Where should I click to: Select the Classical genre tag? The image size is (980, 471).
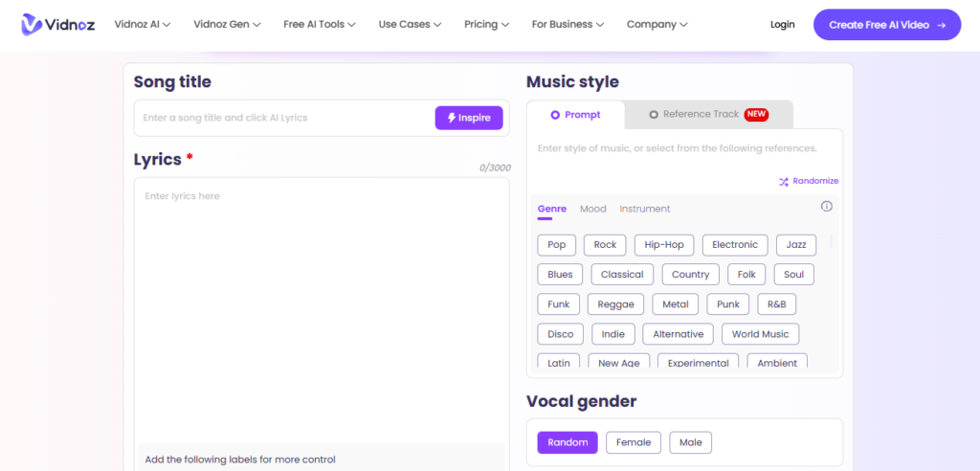click(622, 275)
